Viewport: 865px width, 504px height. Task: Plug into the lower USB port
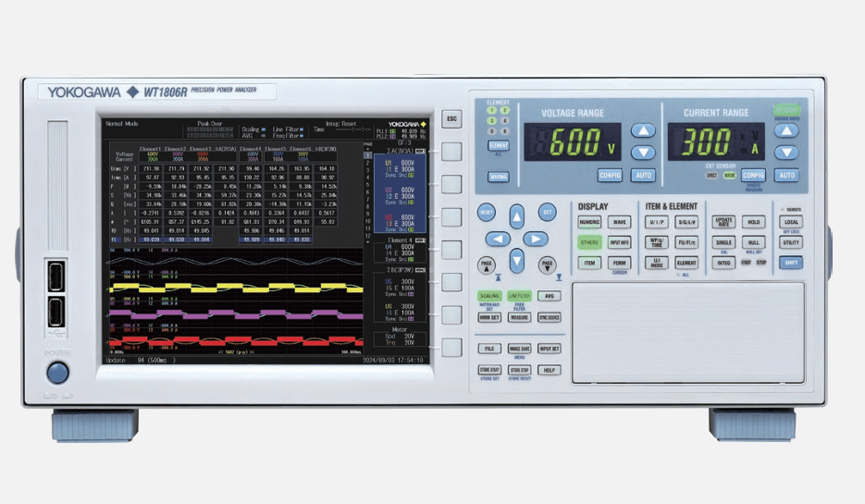tap(56, 312)
